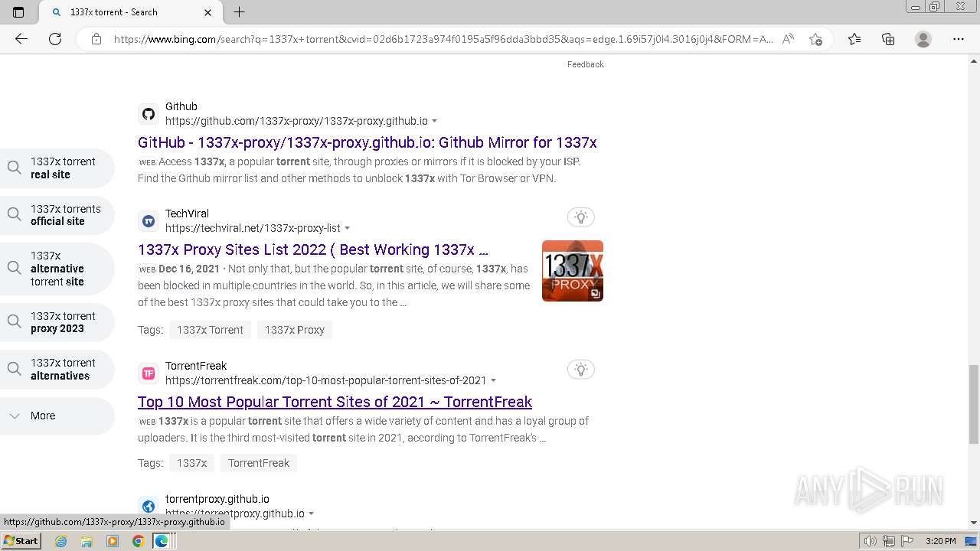Click the torrentproxy.github.io globe favicon

[149, 507]
